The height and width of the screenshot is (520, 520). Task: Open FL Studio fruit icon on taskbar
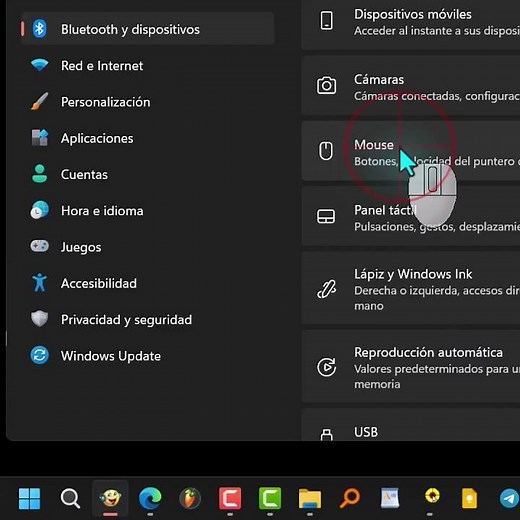point(190,498)
